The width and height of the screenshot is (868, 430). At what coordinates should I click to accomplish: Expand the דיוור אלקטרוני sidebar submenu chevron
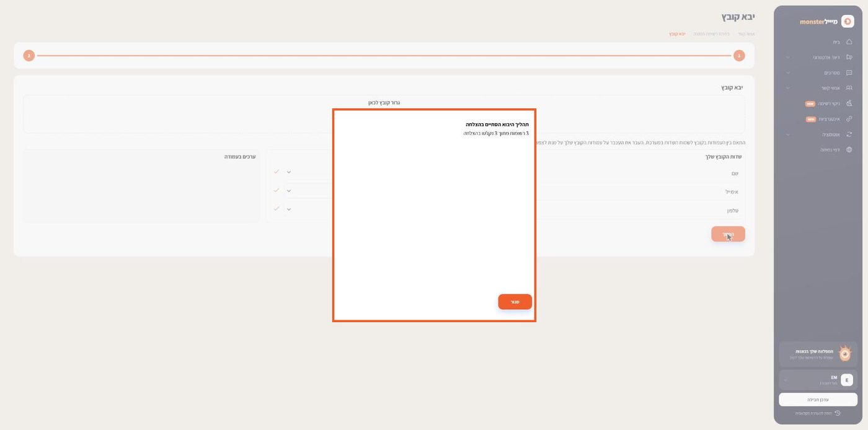point(788,58)
